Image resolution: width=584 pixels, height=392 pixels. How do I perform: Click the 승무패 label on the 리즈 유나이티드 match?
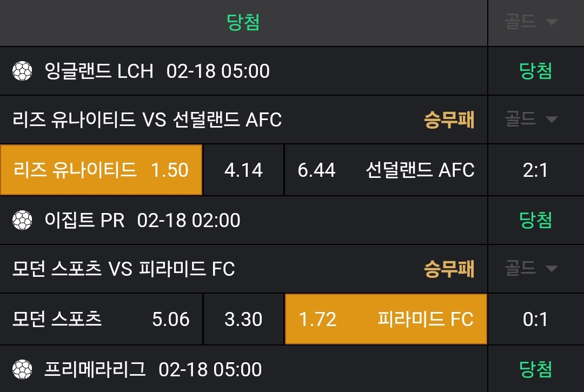tap(449, 119)
